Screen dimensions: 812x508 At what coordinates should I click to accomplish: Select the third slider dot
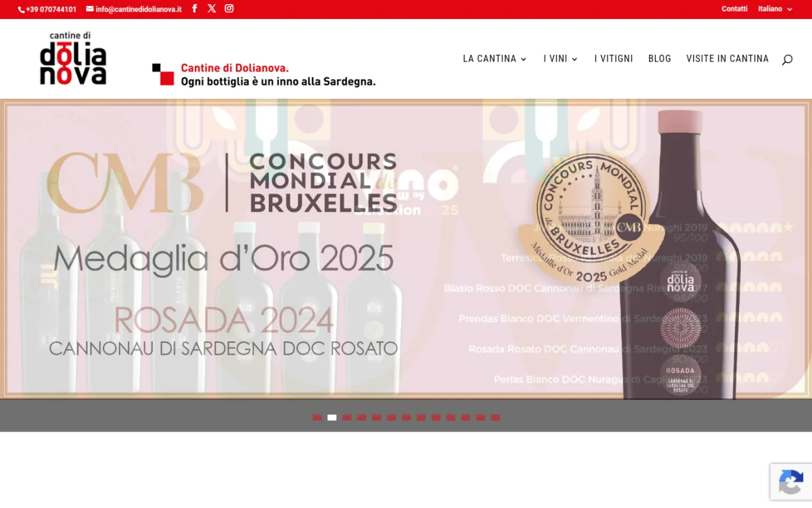click(x=346, y=417)
